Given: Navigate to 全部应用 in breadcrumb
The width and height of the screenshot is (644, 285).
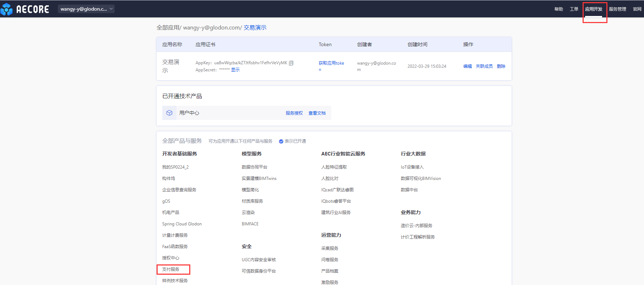Looking at the screenshot, I should (x=168, y=28).
